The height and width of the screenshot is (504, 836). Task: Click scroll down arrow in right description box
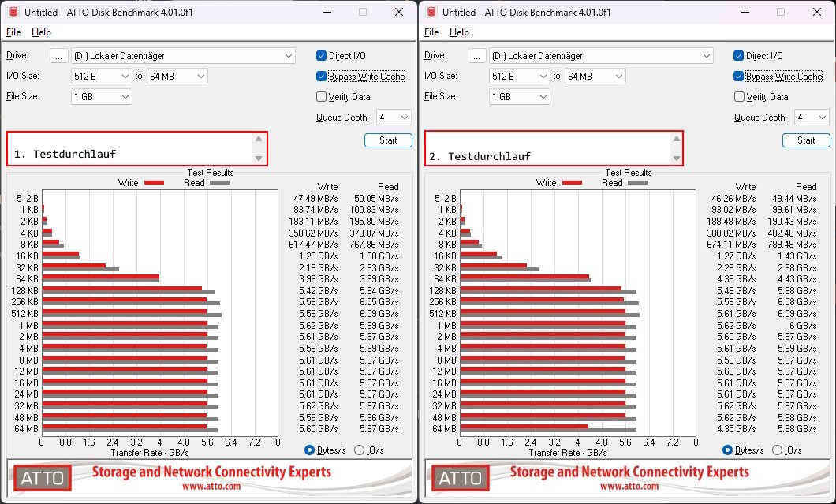pyautogui.click(x=677, y=159)
